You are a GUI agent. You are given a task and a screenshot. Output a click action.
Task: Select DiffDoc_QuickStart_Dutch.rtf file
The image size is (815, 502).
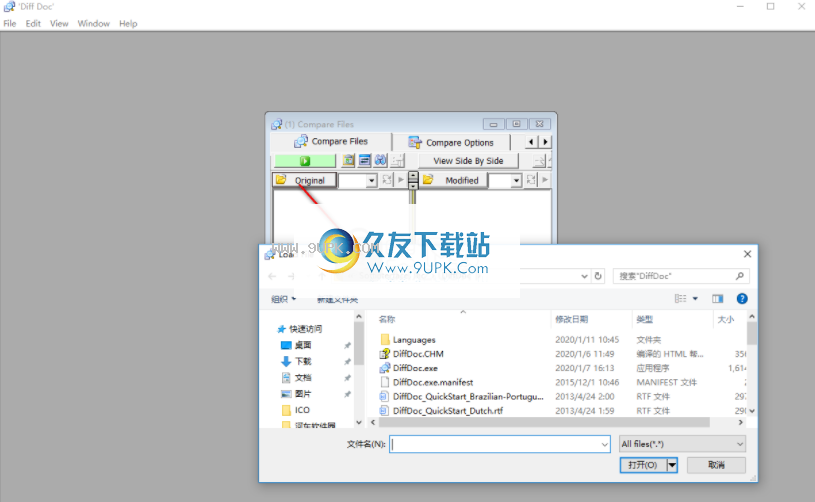[448, 411]
